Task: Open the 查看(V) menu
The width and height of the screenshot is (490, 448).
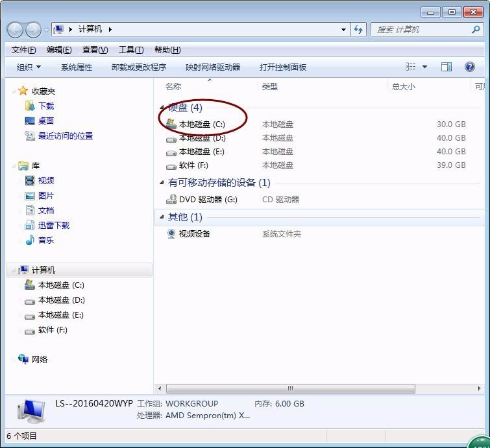Action: point(95,50)
